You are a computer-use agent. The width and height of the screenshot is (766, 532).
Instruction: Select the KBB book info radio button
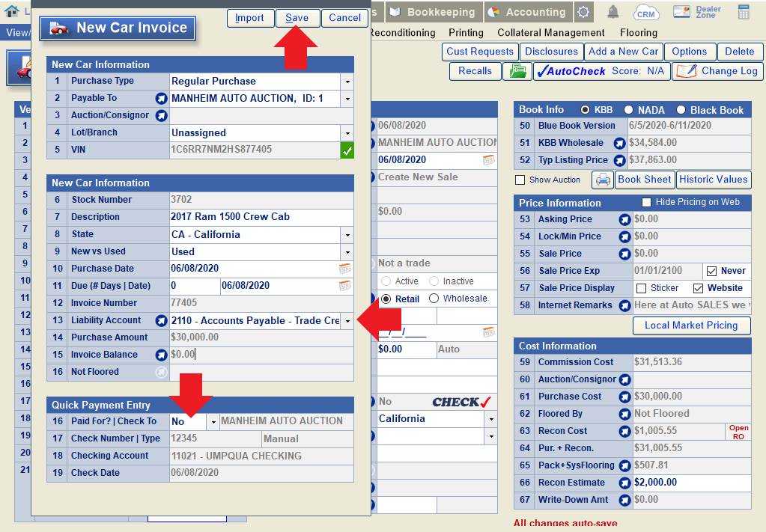[x=585, y=110]
